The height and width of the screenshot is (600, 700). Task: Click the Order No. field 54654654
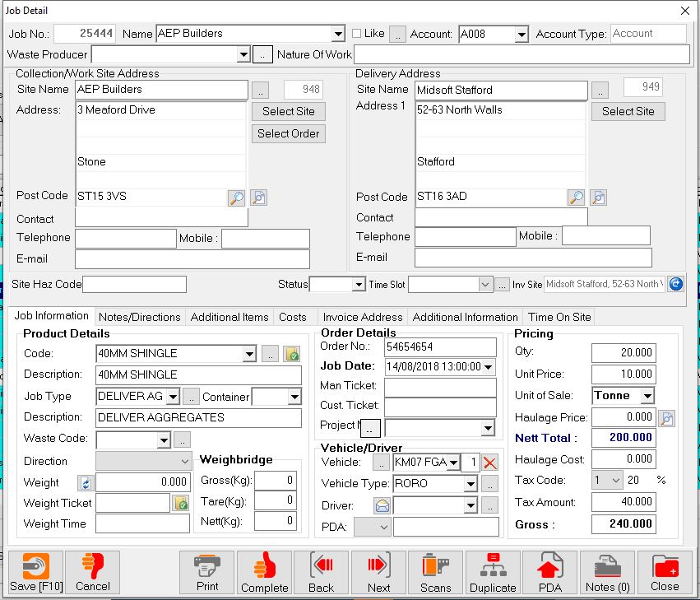click(440, 347)
